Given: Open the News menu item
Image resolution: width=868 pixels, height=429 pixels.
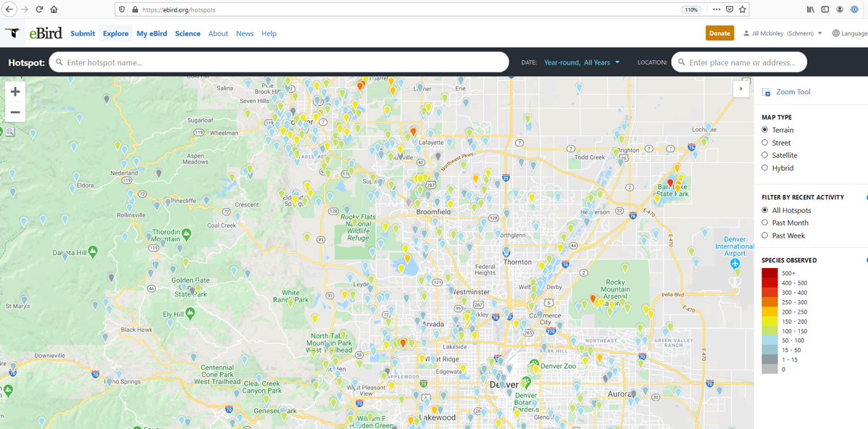Looking at the screenshot, I should click(245, 33).
